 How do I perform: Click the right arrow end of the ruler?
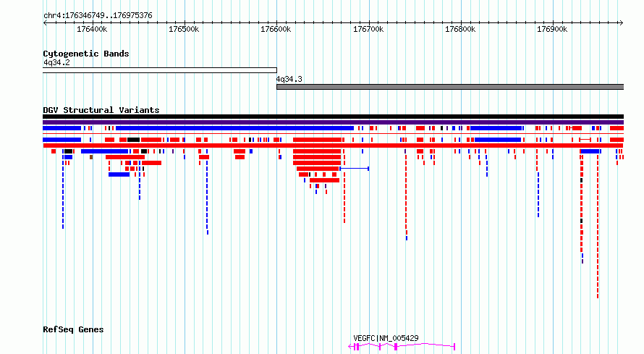point(621,23)
